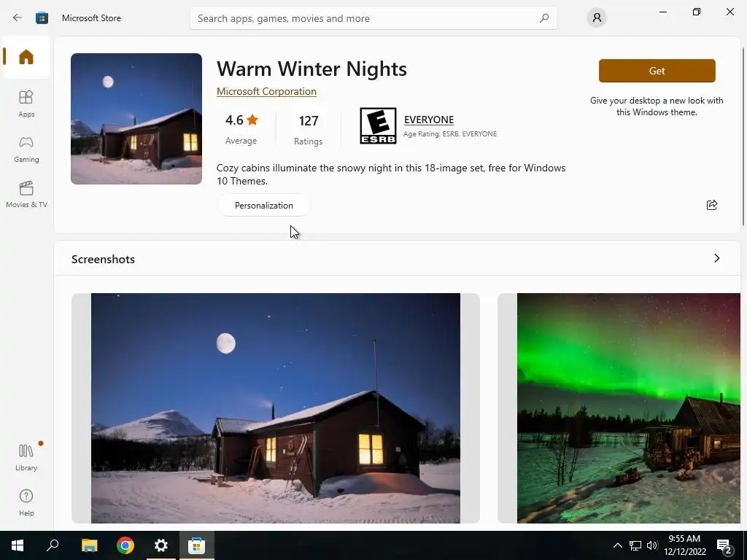
Task: Click Microsoft Store taskbar icon
Action: pyautogui.click(x=196, y=545)
